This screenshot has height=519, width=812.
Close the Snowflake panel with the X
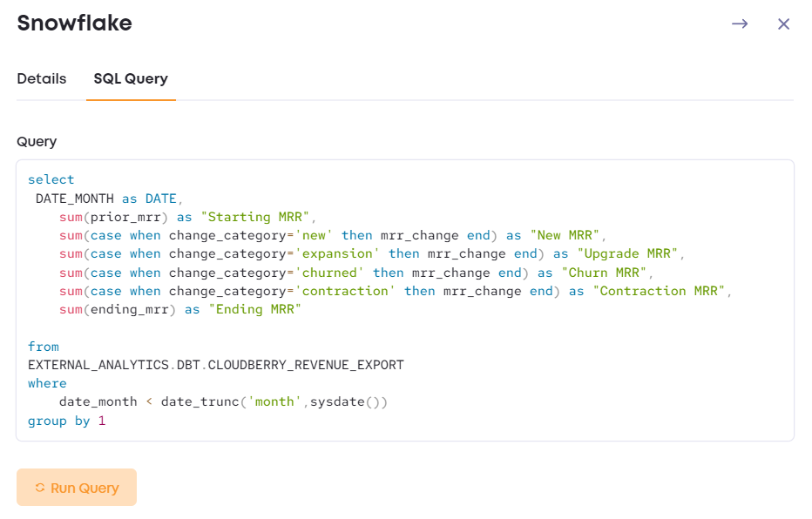pyautogui.click(x=783, y=24)
